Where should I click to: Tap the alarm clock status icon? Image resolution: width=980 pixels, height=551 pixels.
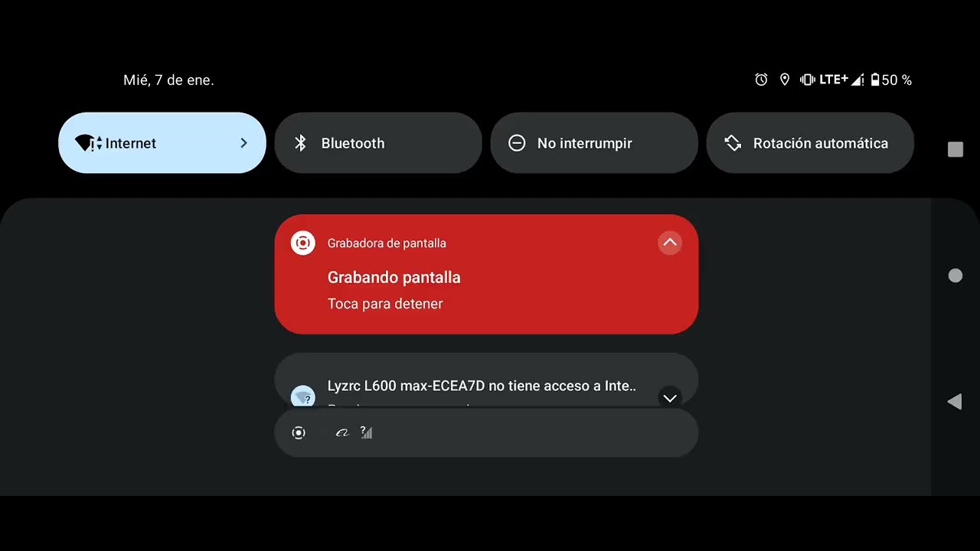point(761,80)
